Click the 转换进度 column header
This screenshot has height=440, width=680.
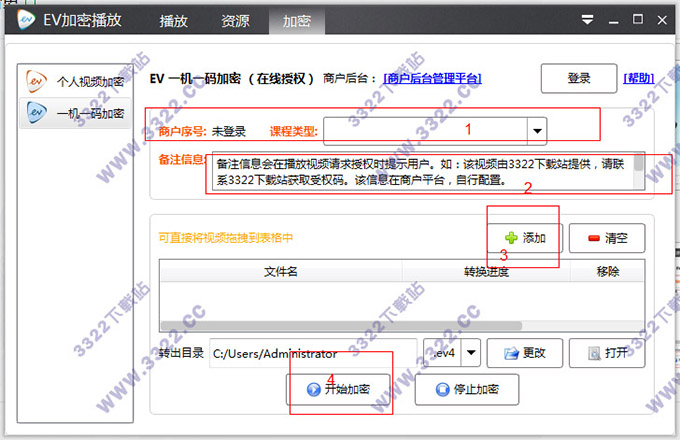click(x=486, y=272)
